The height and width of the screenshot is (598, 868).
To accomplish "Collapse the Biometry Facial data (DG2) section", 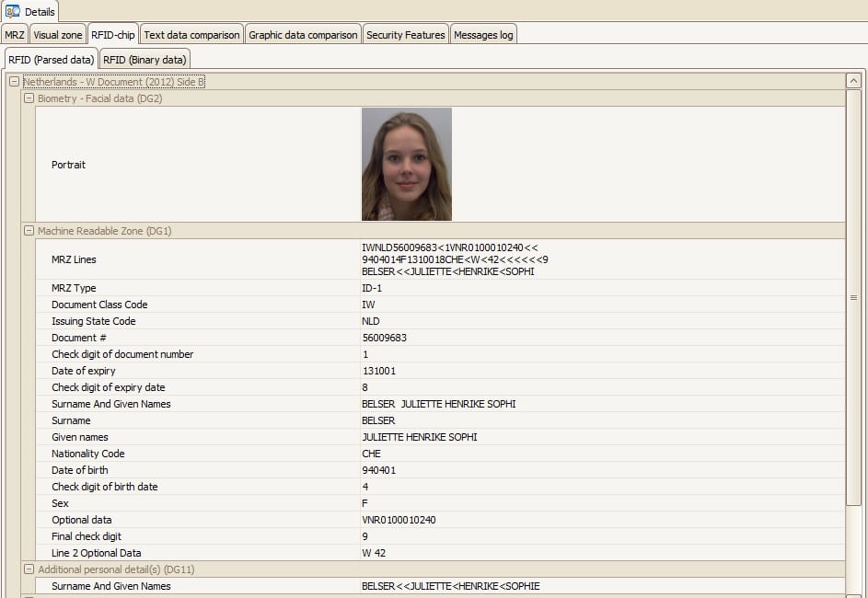I will click(x=29, y=98).
